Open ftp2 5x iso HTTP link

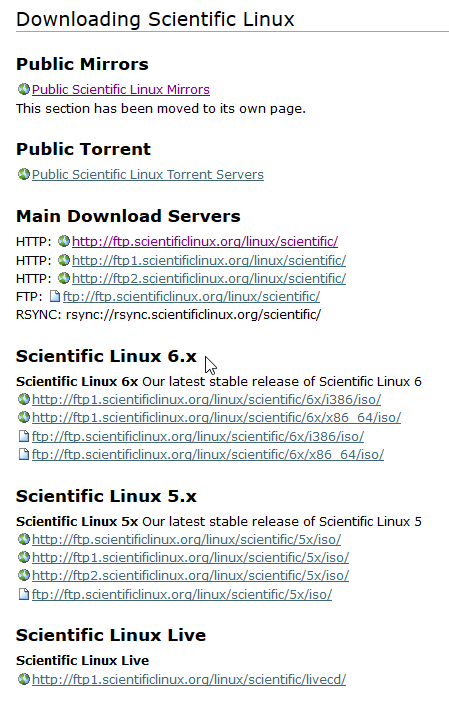point(190,576)
